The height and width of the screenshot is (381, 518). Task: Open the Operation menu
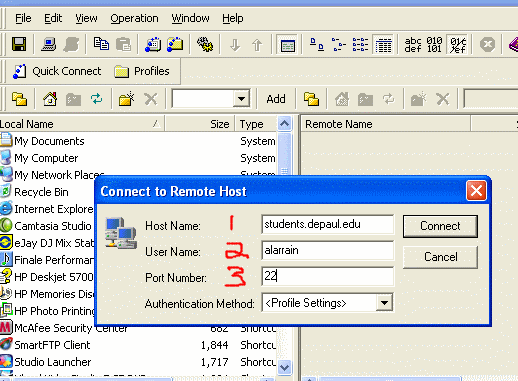134,18
